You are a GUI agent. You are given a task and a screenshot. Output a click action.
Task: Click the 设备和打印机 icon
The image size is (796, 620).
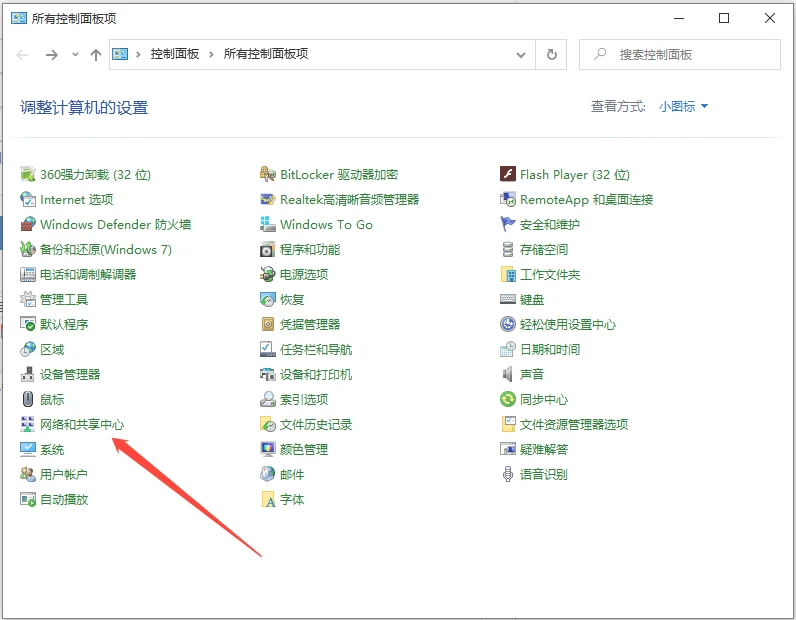coord(268,374)
